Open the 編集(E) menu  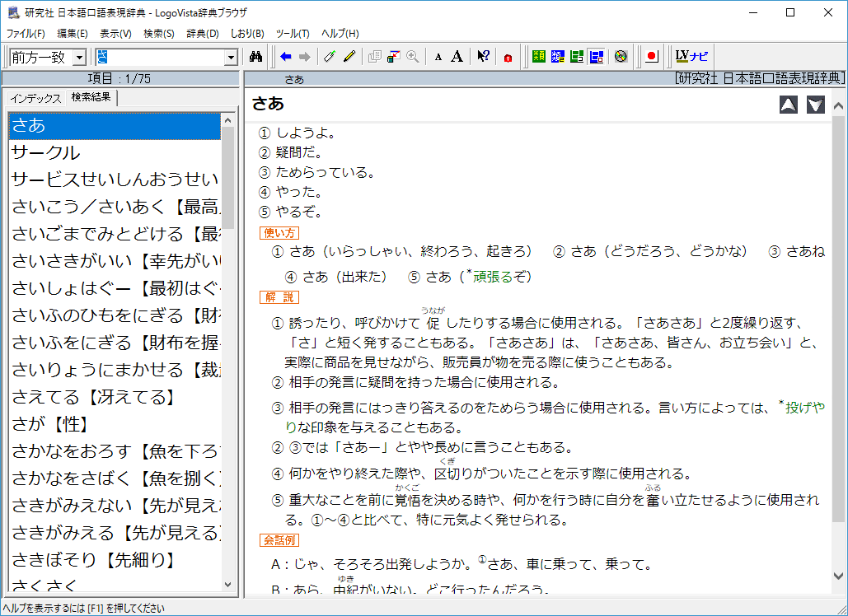coord(73,34)
